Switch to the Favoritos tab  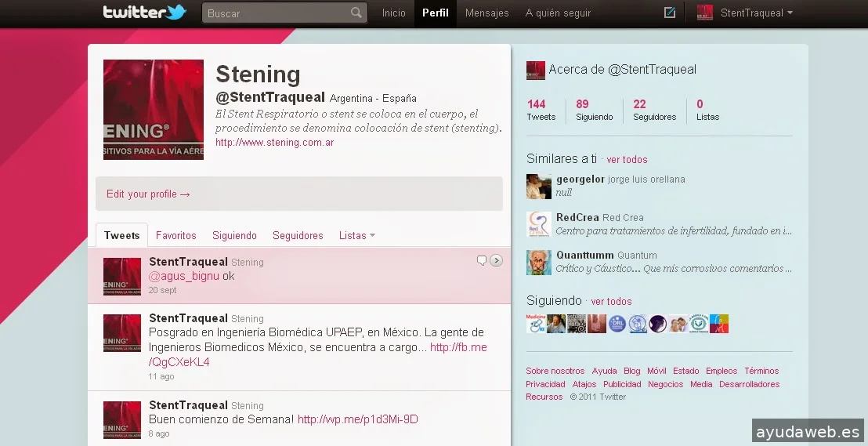[x=176, y=235]
